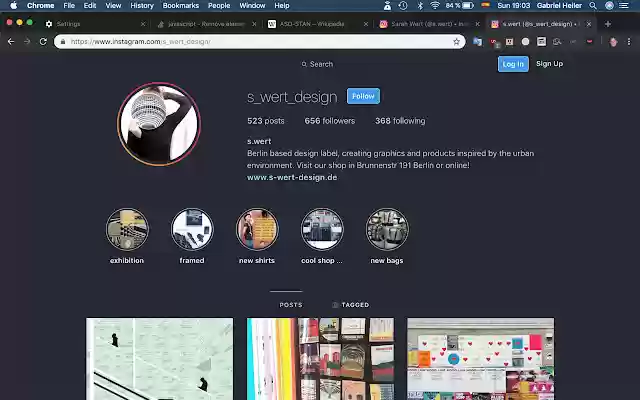Open the framed story highlight
The width and height of the screenshot is (640, 400).
pyautogui.click(x=192, y=229)
